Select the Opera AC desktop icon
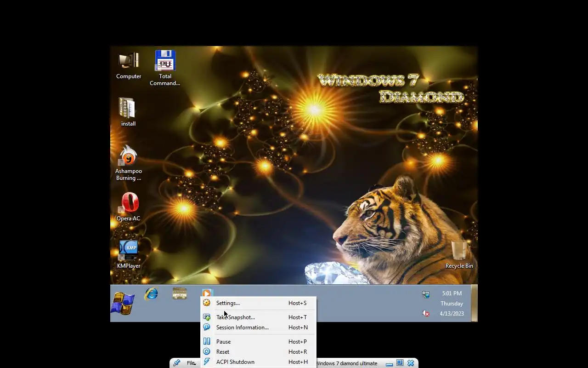The height and width of the screenshot is (368, 588). pos(128,207)
